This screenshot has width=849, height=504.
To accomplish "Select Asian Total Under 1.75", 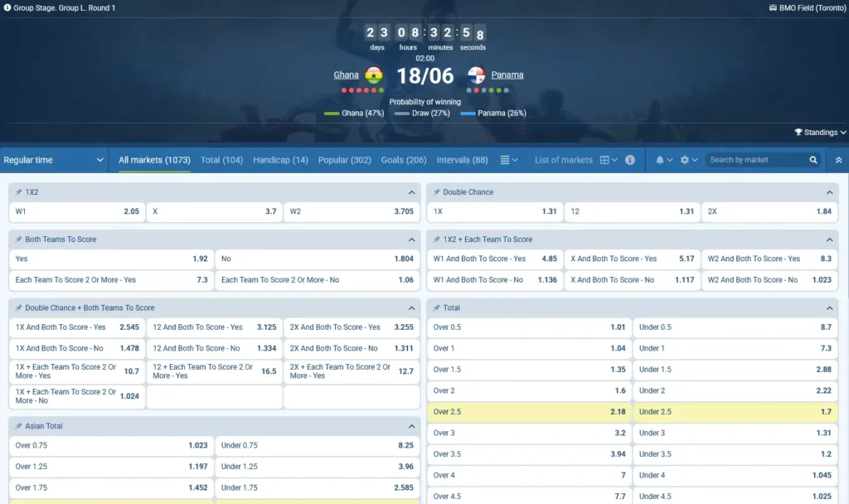I will click(318, 487).
